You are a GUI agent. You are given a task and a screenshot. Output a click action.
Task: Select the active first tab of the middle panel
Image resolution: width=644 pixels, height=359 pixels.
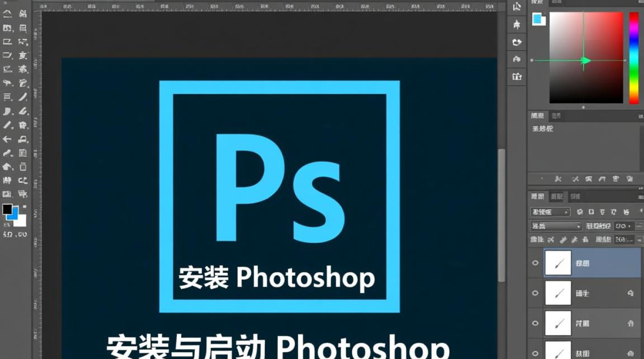(x=538, y=116)
